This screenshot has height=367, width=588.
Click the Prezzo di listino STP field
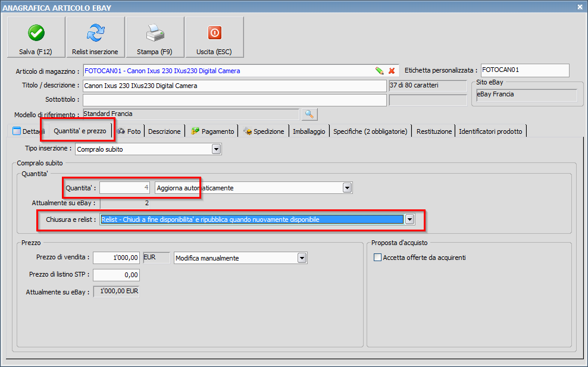point(116,275)
